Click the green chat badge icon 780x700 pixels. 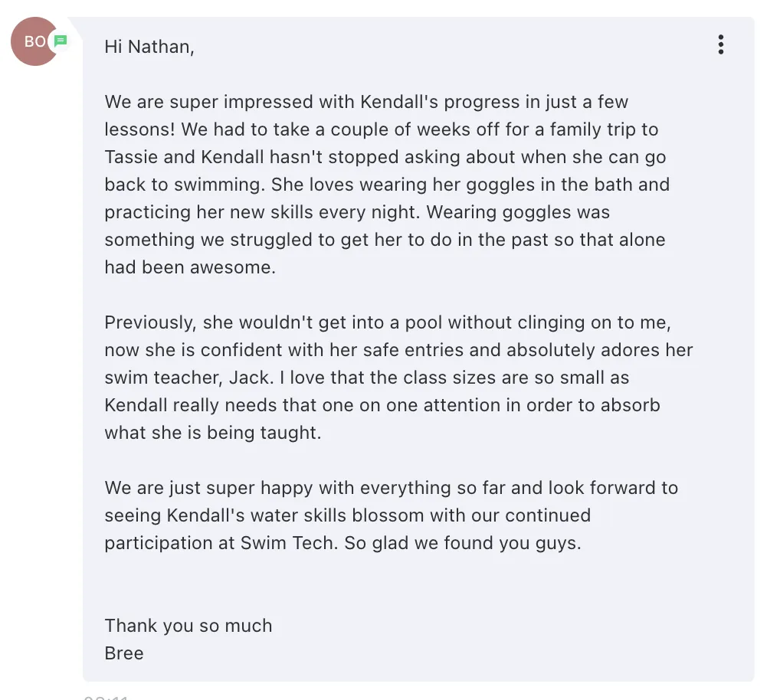(x=61, y=41)
